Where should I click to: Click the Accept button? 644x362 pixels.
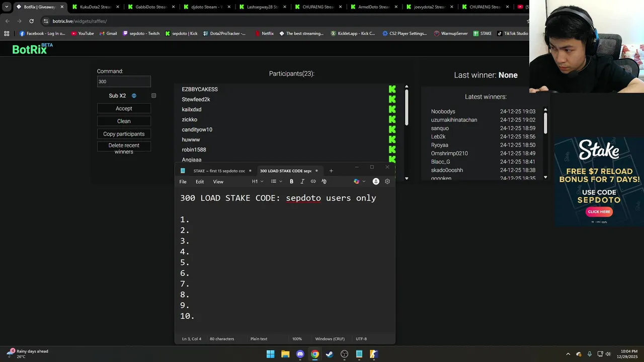(x=124, y=109)
